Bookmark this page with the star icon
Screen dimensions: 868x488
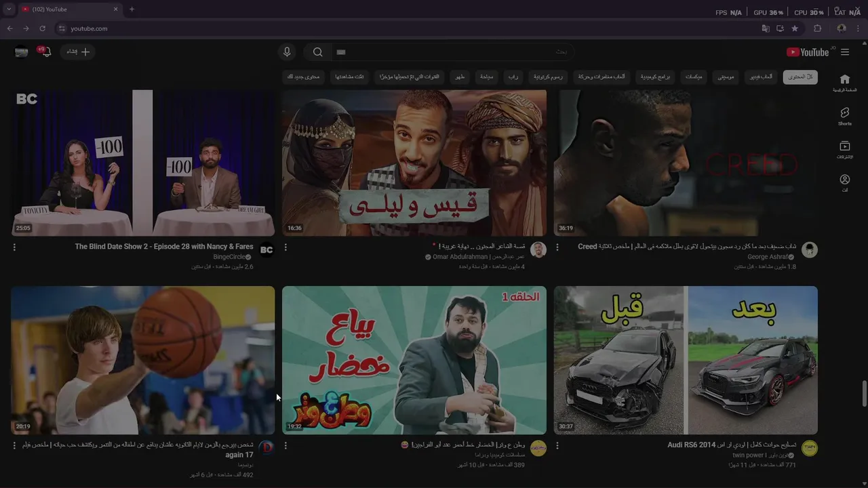pos(795,28)
